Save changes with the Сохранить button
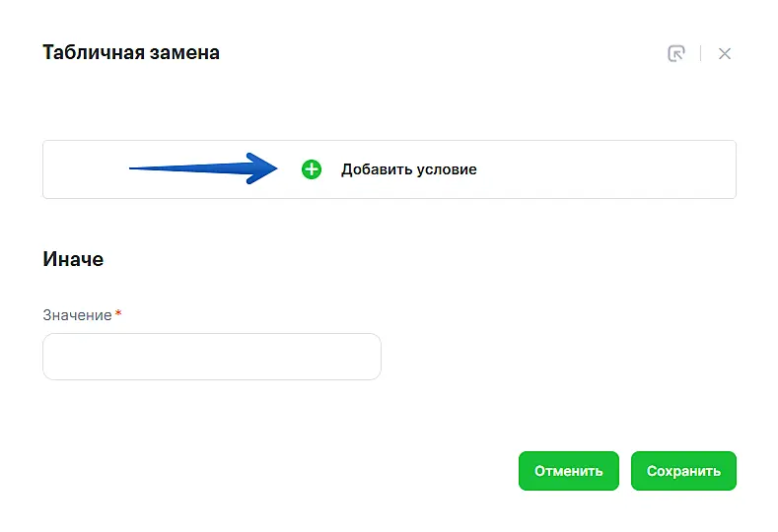Screen dimensions: 778x532 683,471
